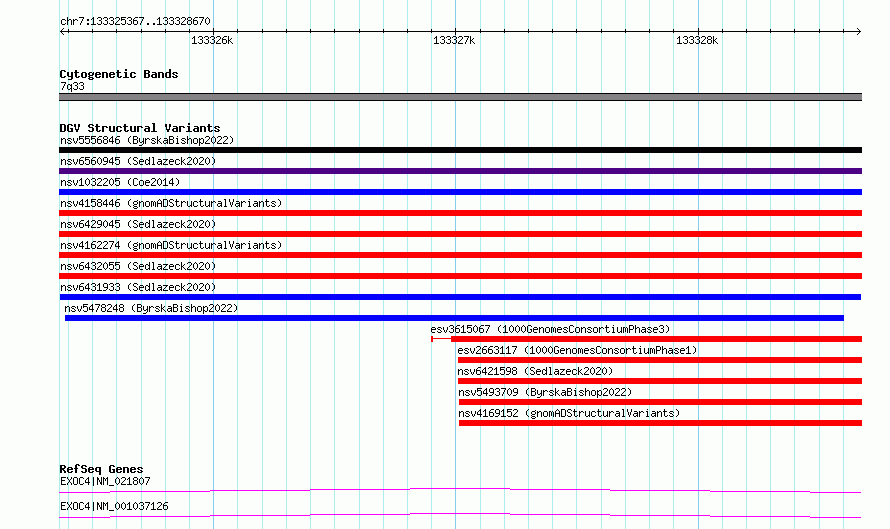Select the blue nsv5478248 ByrskaBishop2022 bar
Image resolution: width=890 pixels, height=529 pixels.
point(454,318)
